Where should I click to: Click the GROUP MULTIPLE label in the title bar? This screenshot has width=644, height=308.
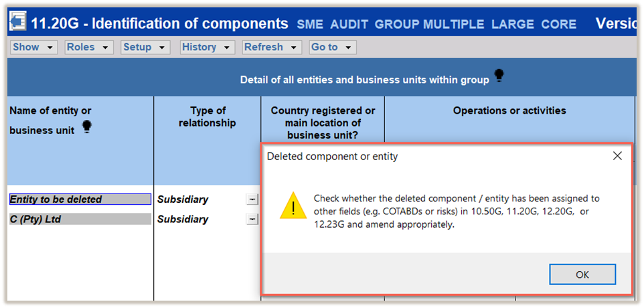(x=429, y=25)
